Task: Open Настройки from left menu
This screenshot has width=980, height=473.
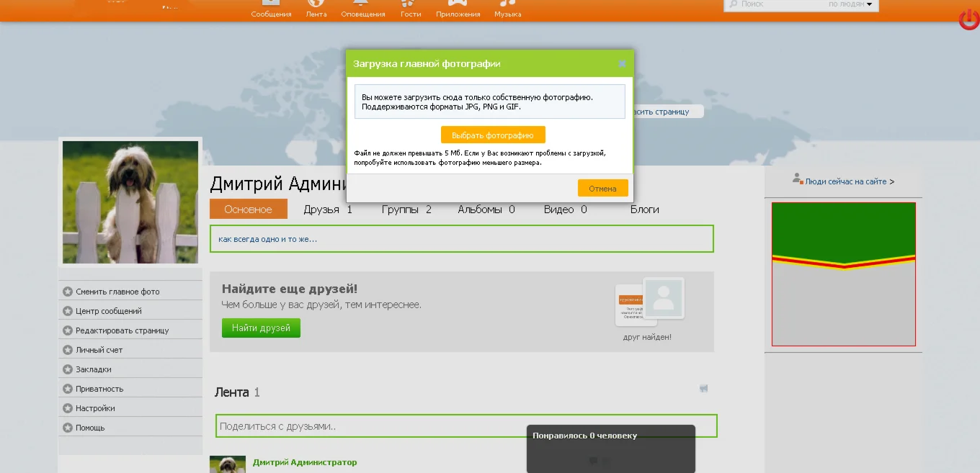Action: pos(95,408)
